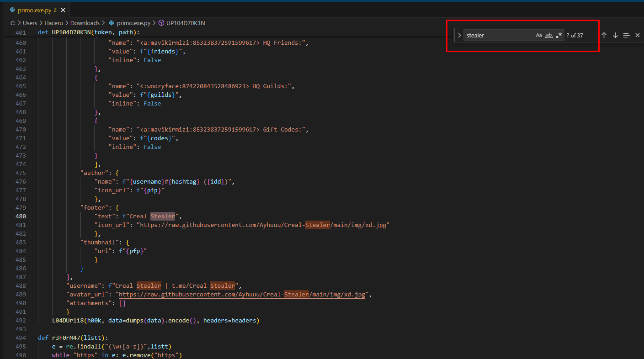
Task: Click sticky scroll line def UP104D70K3N
Action: [x=89, y=32]
